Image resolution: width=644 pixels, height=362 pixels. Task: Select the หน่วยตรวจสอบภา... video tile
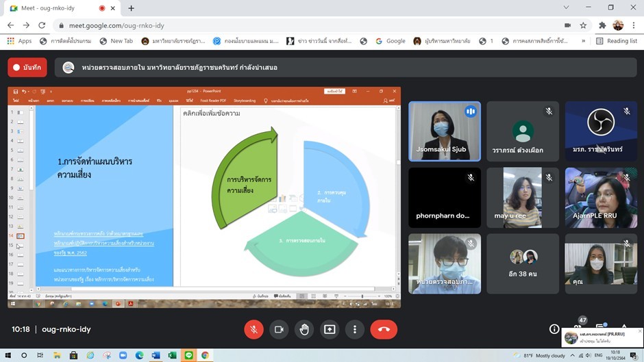[445, 264]
